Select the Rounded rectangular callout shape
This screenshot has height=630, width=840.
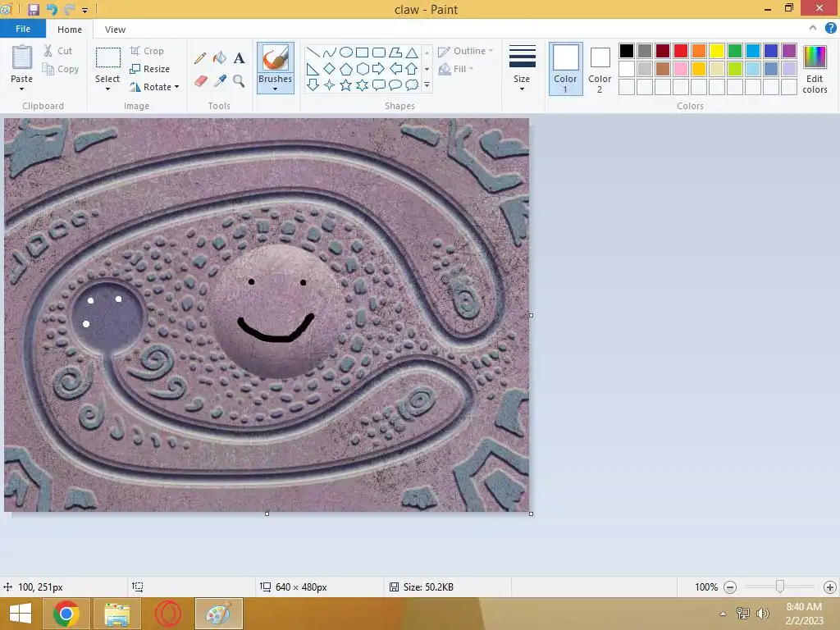coord(379,84)
